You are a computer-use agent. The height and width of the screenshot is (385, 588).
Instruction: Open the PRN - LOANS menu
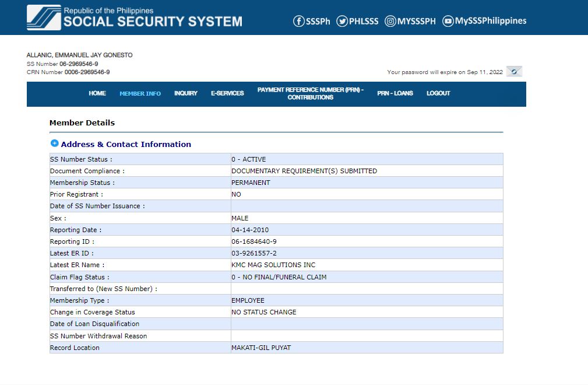(395, 93)
